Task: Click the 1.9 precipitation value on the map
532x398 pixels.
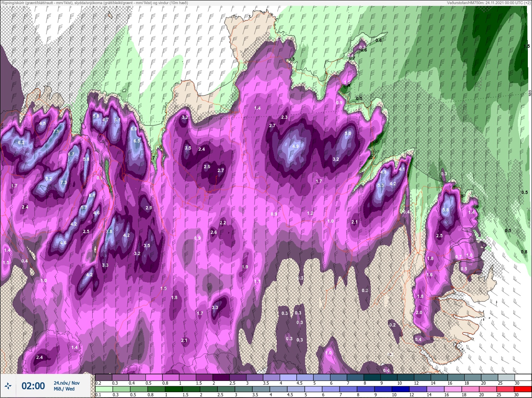Action: pos(245,267)
